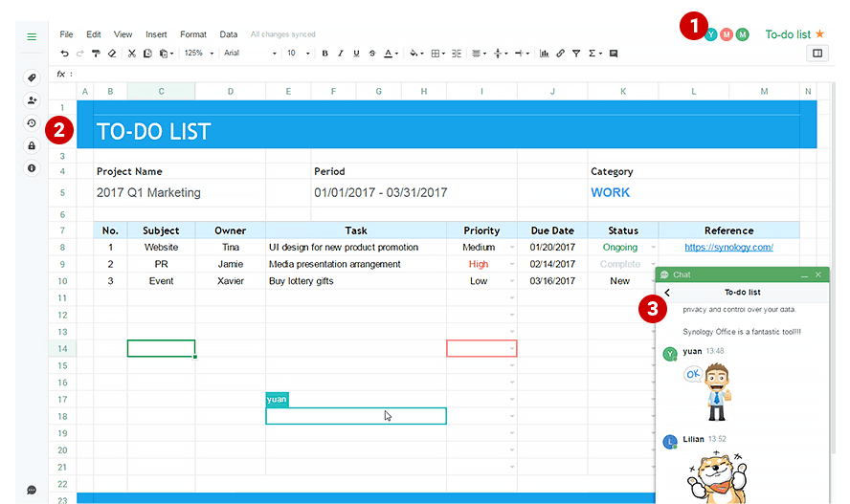Click the yuan OK sticker in chat
This screenshot has width=850, height=504.
point(708,392)
